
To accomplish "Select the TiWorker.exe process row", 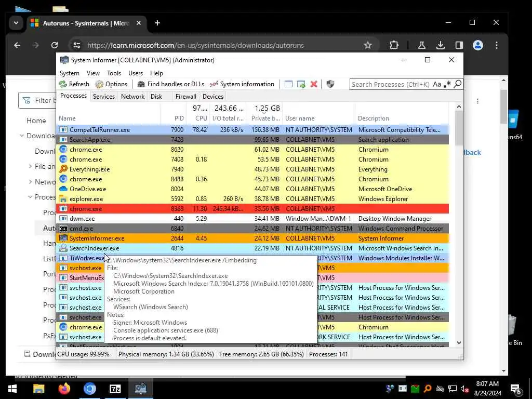I will click(x=253, y=258).
